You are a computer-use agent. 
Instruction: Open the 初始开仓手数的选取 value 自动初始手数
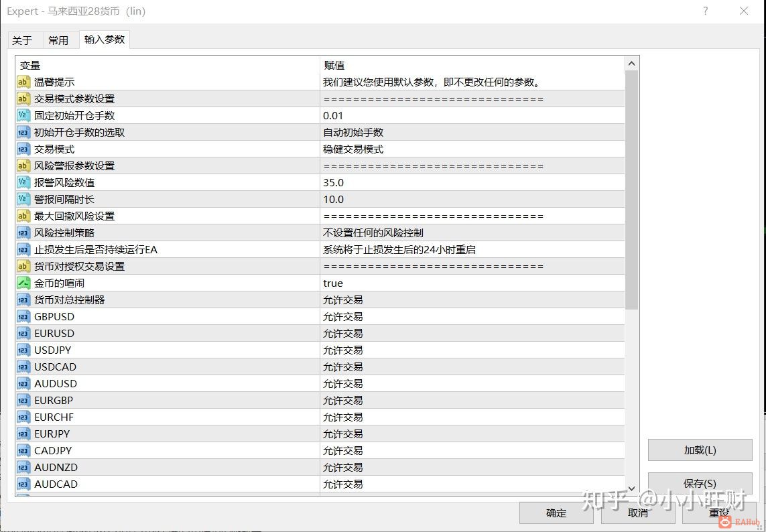(x=353, y=133)
